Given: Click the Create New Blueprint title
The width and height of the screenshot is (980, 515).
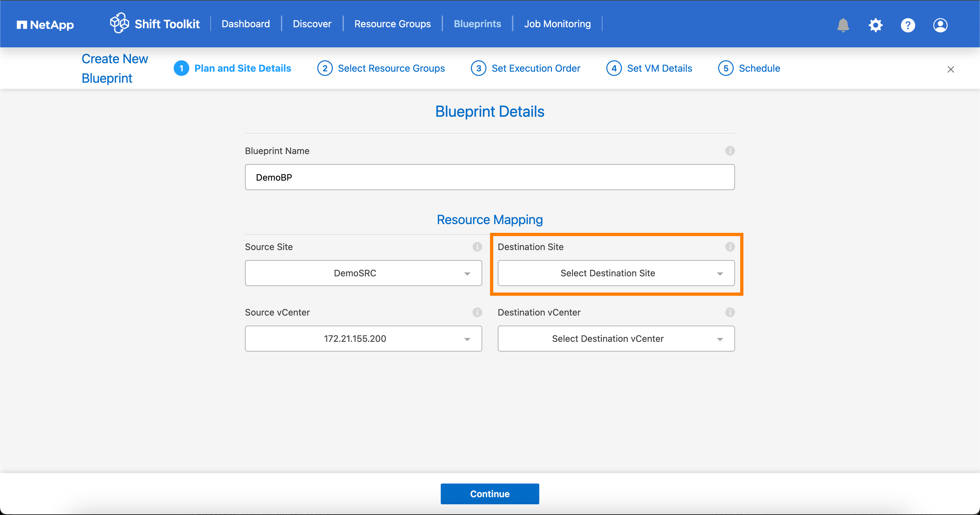Looking at the screenshot, I should pos(114,68).
